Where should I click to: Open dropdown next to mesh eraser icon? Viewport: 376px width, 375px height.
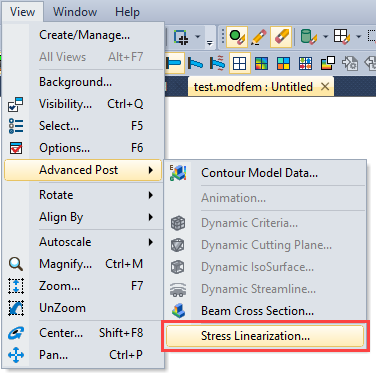click(359, 36)
